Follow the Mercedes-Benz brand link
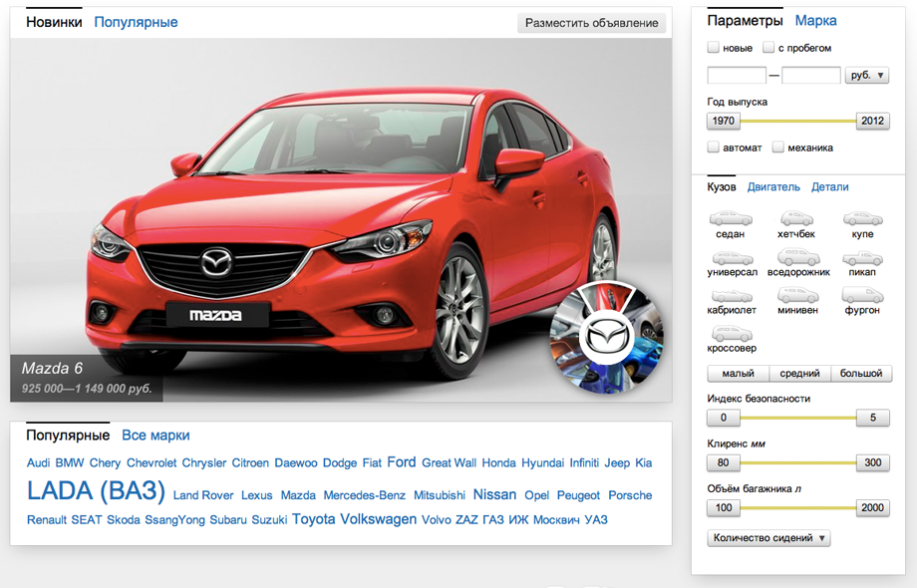917x588 pixels. point(365,495)
